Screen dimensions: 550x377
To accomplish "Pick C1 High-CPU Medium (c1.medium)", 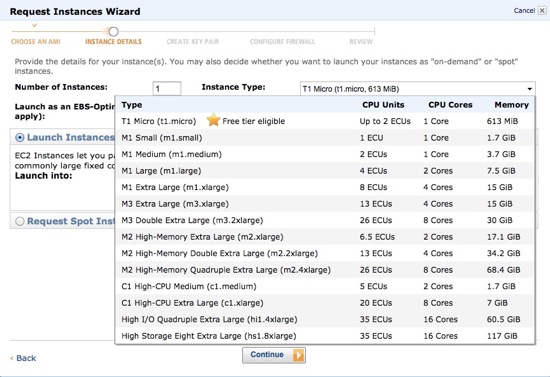I will coord(324,286).
